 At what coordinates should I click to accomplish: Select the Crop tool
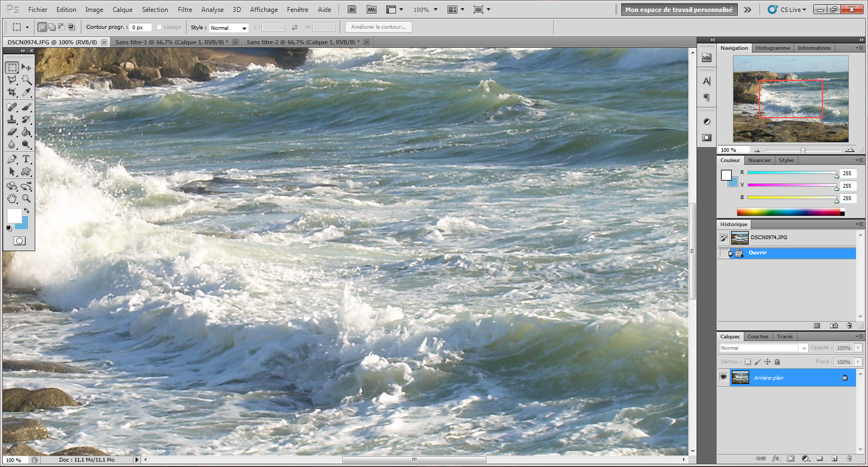coord(12,92)
